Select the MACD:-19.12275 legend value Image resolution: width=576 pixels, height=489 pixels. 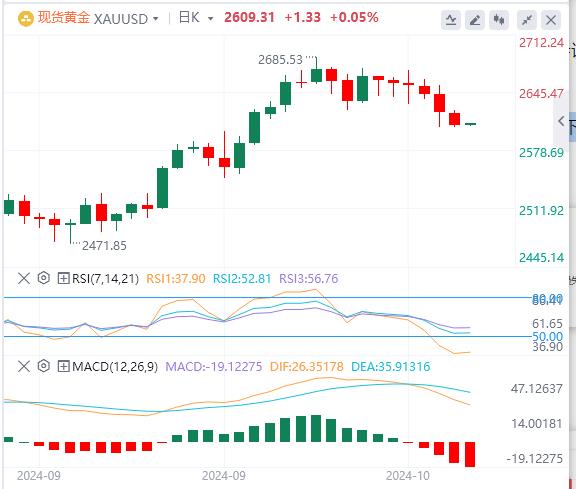tap(214, 367)
